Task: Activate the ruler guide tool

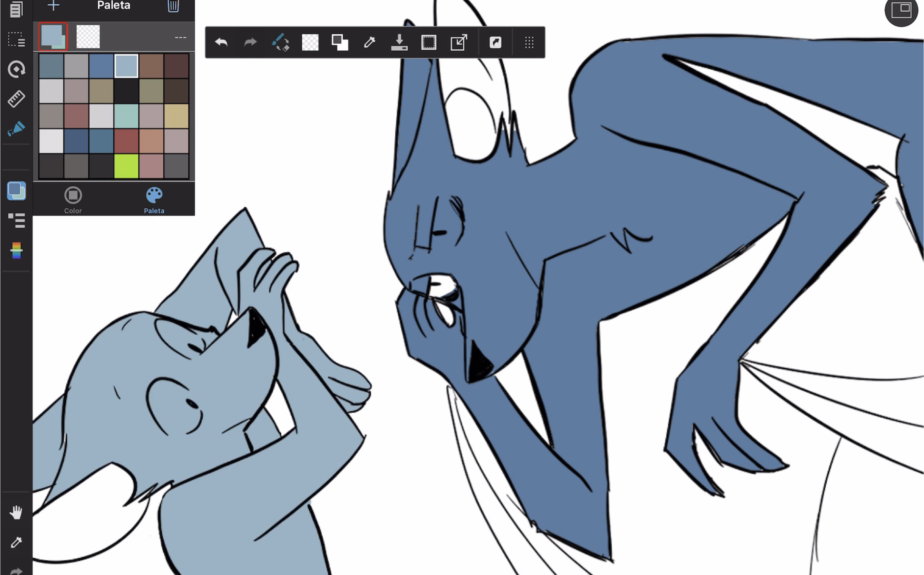Action: click(16, 99)
